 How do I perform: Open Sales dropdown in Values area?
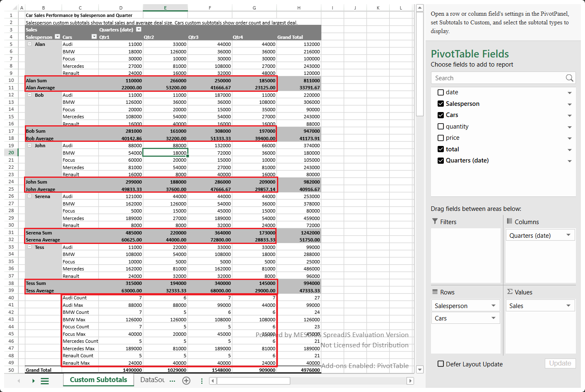point(568,306)
